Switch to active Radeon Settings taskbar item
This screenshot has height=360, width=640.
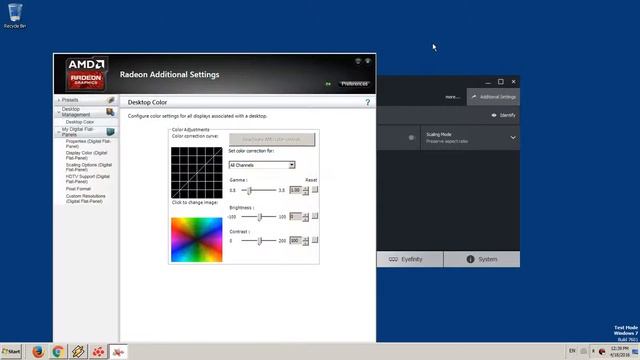click(118, 351)
